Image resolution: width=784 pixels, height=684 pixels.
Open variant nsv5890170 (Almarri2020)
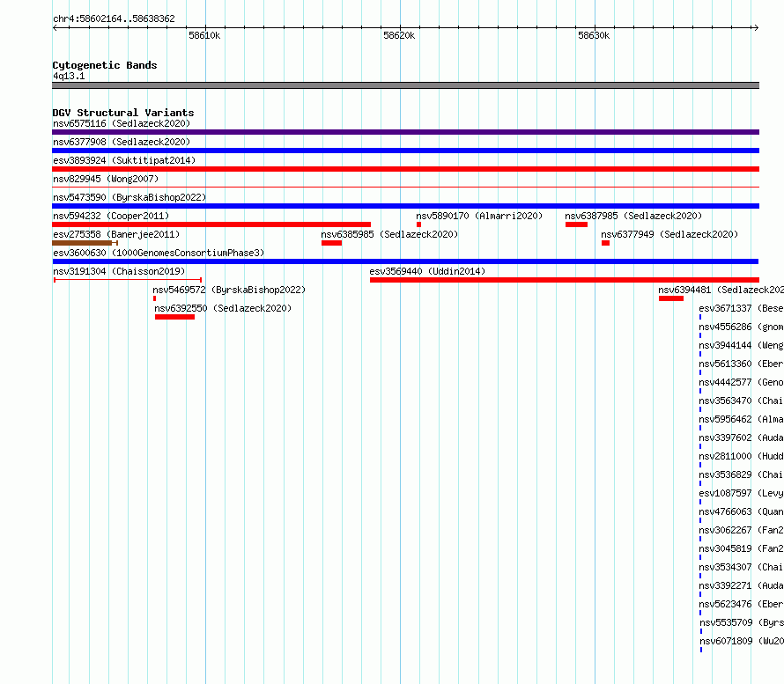(479, 216)
